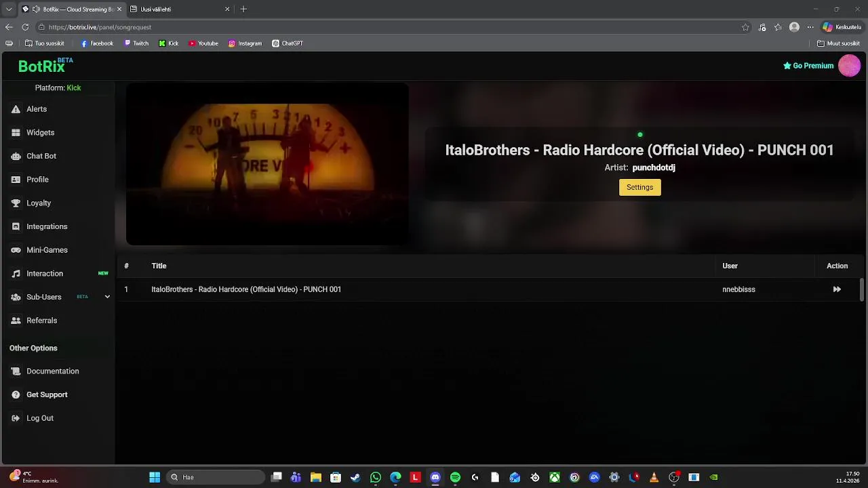Click the Title column header
This screenshot has height=488, width=868.
[x=159, y=266]
